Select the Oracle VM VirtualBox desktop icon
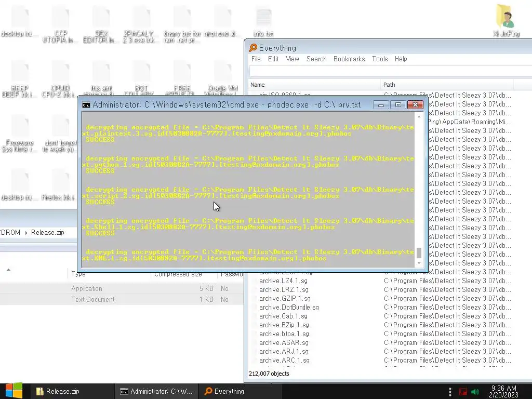Viewport: 532px width, 399px height. pos(222,78)
